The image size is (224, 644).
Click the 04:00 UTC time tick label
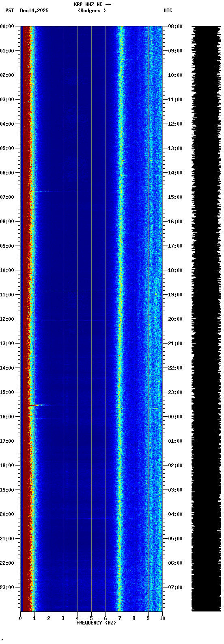click(175, 514)
